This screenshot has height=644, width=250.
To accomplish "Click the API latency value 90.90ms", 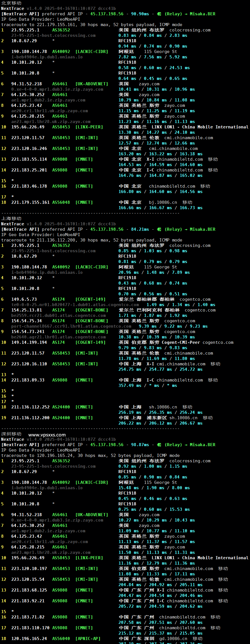I will pyautogui.click(x=140, y=14).
